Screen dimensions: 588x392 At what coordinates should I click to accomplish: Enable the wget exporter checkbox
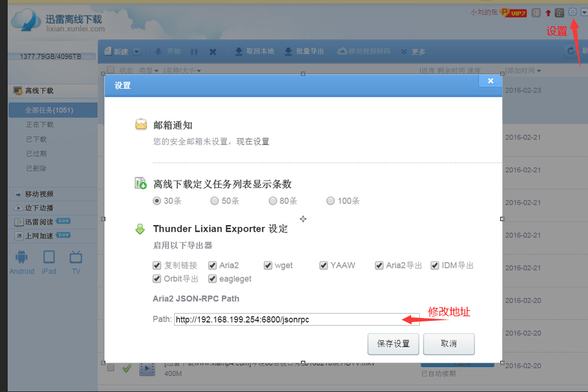click(x=268, y=265)
